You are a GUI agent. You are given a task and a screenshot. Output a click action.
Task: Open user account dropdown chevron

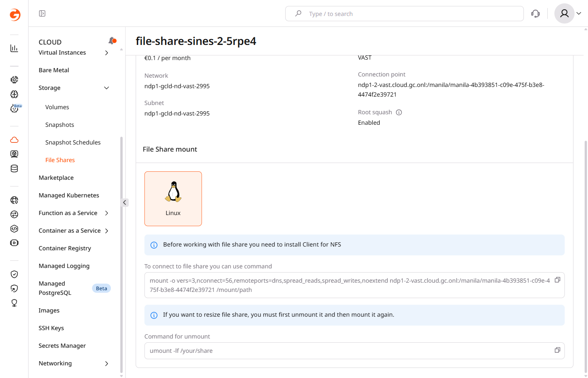click(579, 13)
